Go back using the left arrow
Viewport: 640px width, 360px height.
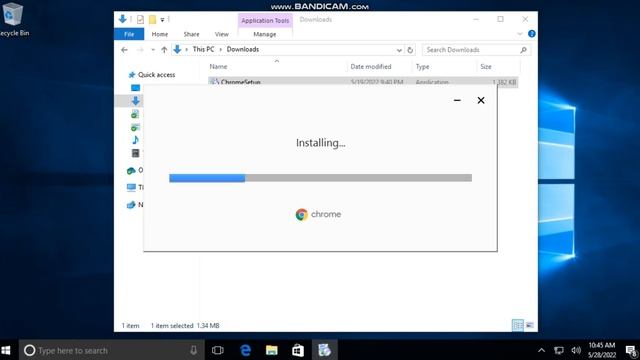pos(124,50)
